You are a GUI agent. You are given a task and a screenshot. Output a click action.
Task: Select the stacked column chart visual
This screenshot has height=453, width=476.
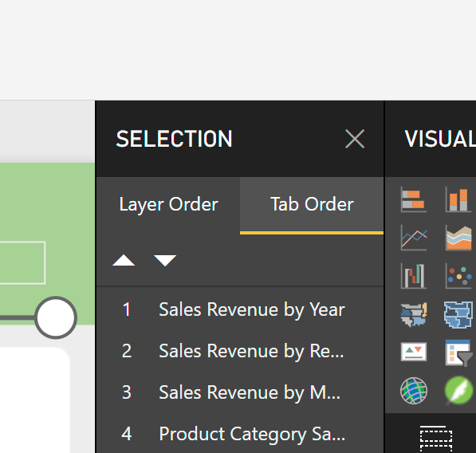[x=458, y=199]
